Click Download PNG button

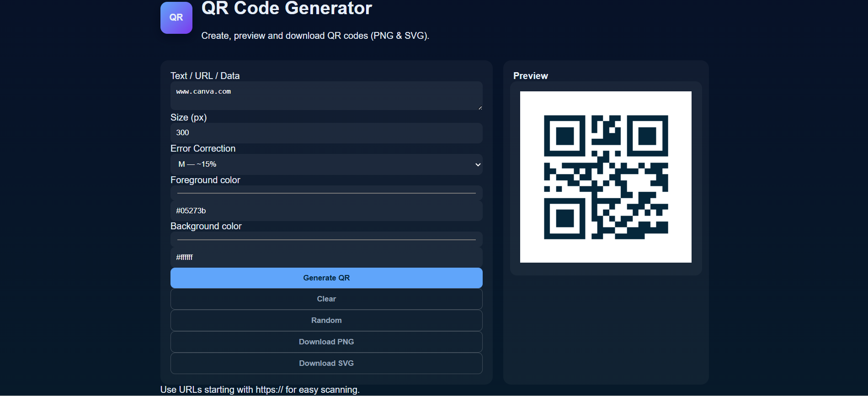coord(326,342)
